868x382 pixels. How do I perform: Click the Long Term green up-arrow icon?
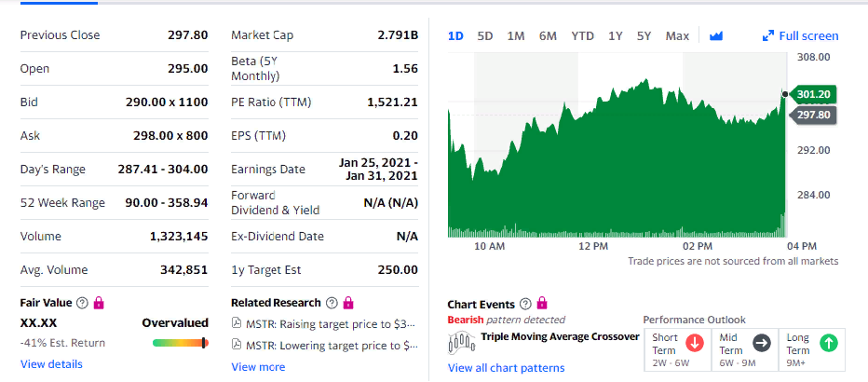pos(828,343)
